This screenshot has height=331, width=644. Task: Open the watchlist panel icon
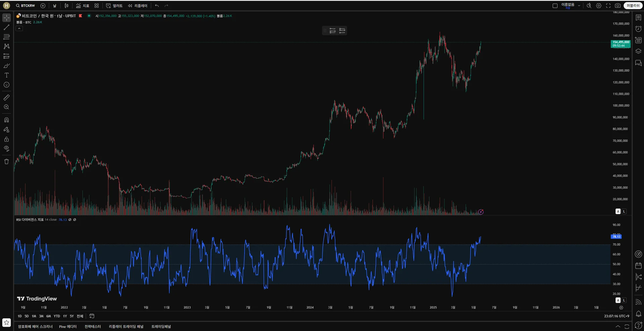638,17
